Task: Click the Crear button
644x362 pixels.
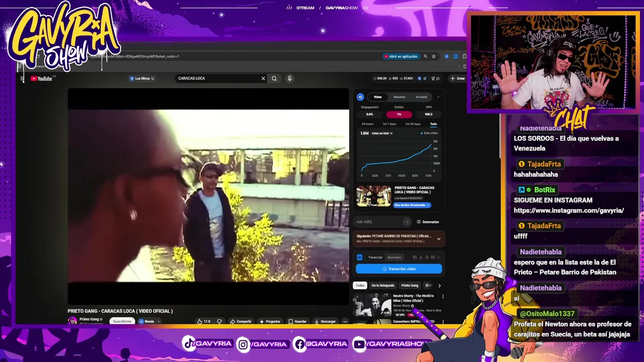Action: 458,78
